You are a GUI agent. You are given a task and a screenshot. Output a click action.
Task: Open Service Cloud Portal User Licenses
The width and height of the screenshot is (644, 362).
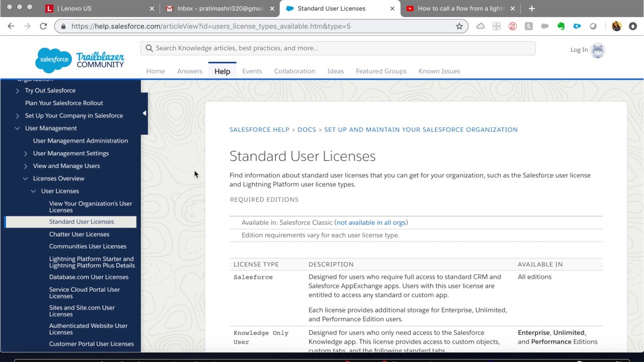tap(85, 293)
